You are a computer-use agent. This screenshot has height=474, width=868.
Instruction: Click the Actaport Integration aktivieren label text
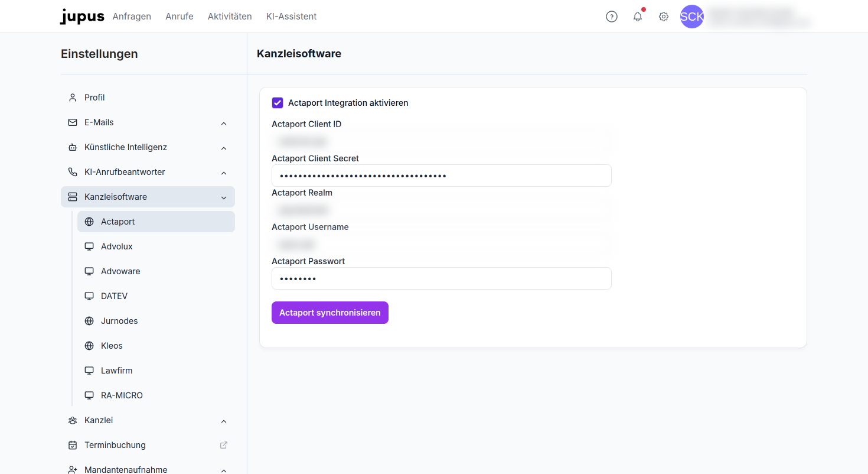coord(348,103)
